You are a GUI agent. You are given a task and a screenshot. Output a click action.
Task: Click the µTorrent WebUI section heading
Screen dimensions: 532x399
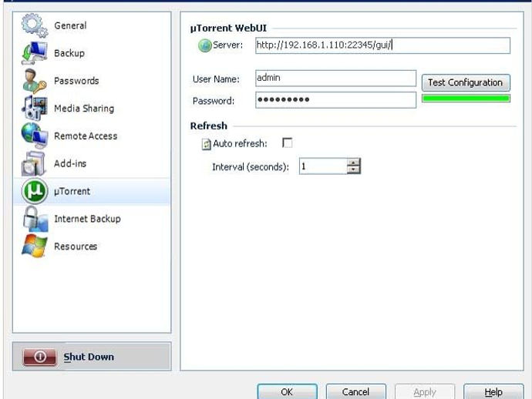point(228,28)
